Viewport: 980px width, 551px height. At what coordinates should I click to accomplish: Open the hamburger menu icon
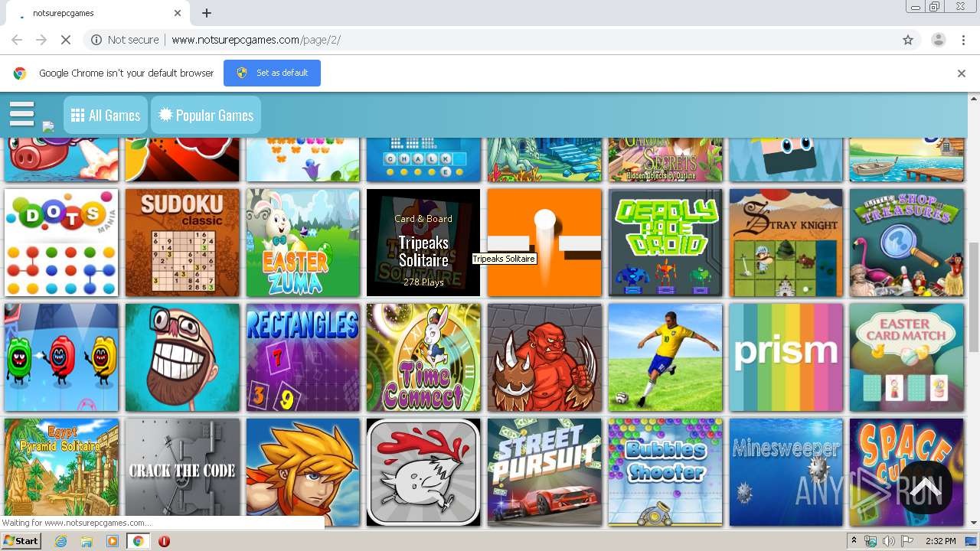(x=21, y=113)
